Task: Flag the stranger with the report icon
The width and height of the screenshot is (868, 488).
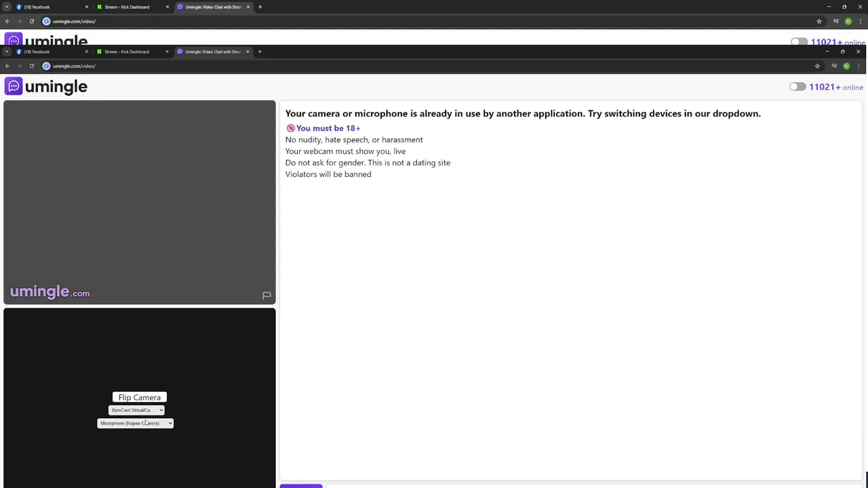Action: (267, 295)
